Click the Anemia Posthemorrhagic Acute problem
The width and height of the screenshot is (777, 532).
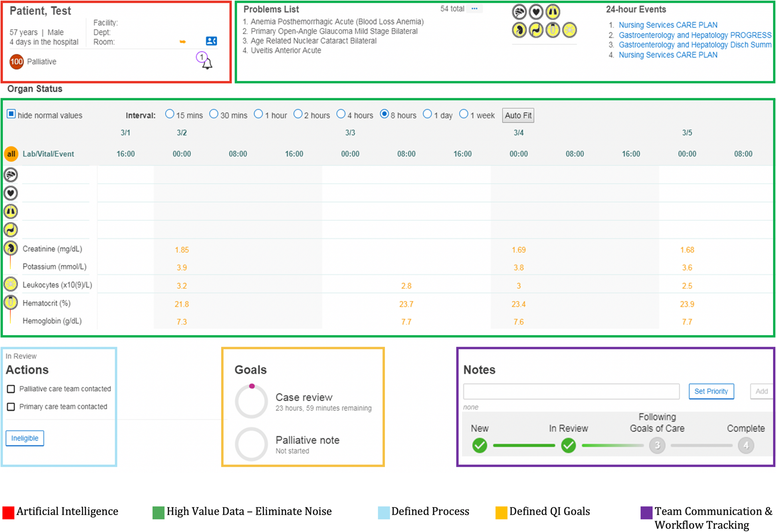[x=337, y=22]
